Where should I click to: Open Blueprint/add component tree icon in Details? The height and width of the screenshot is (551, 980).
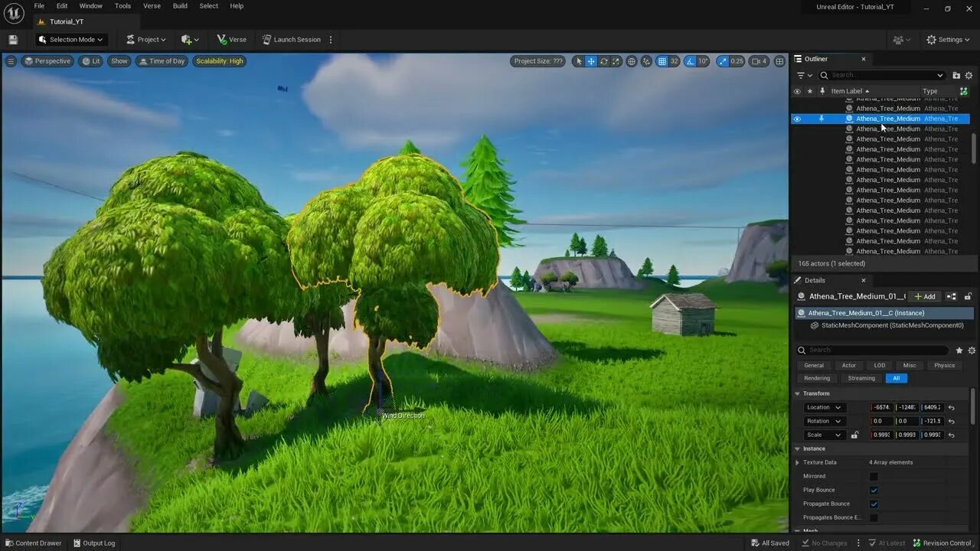(951, 296)
